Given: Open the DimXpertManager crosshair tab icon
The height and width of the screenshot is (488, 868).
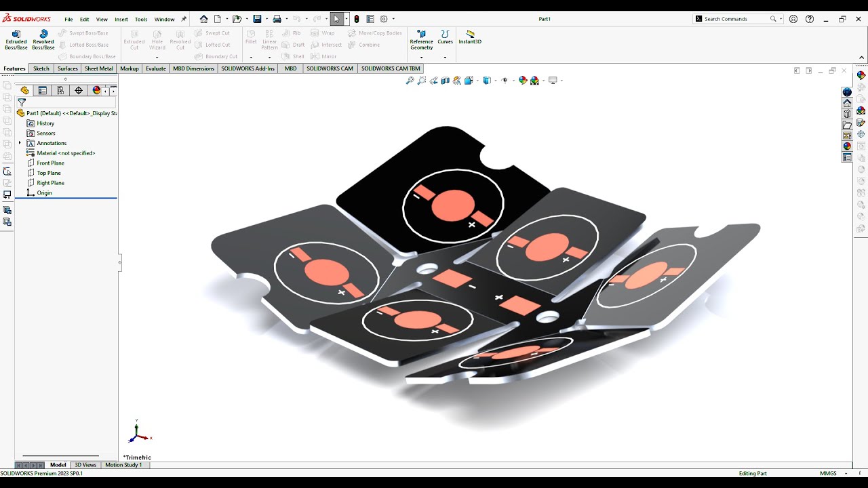Looking at the screenshot, I should (79, 90).
